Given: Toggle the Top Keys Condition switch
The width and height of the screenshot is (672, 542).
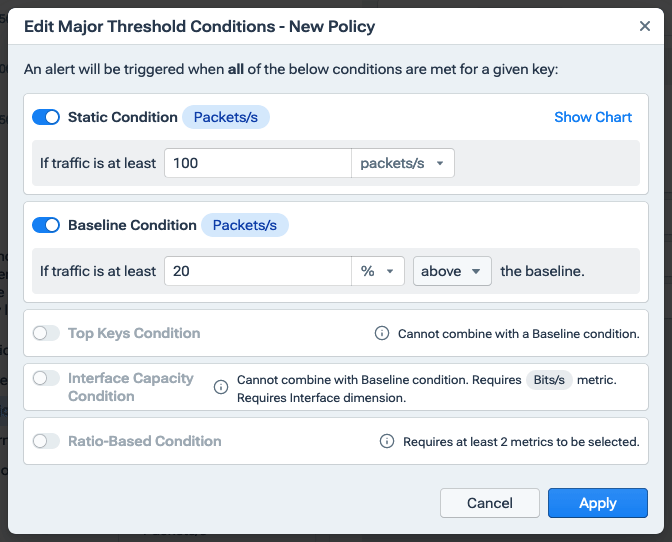Looking at the screenshot, I should pos(46,333).
